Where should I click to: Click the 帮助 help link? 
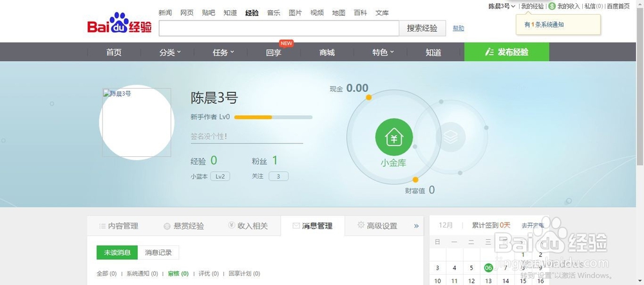pos(459,28)
